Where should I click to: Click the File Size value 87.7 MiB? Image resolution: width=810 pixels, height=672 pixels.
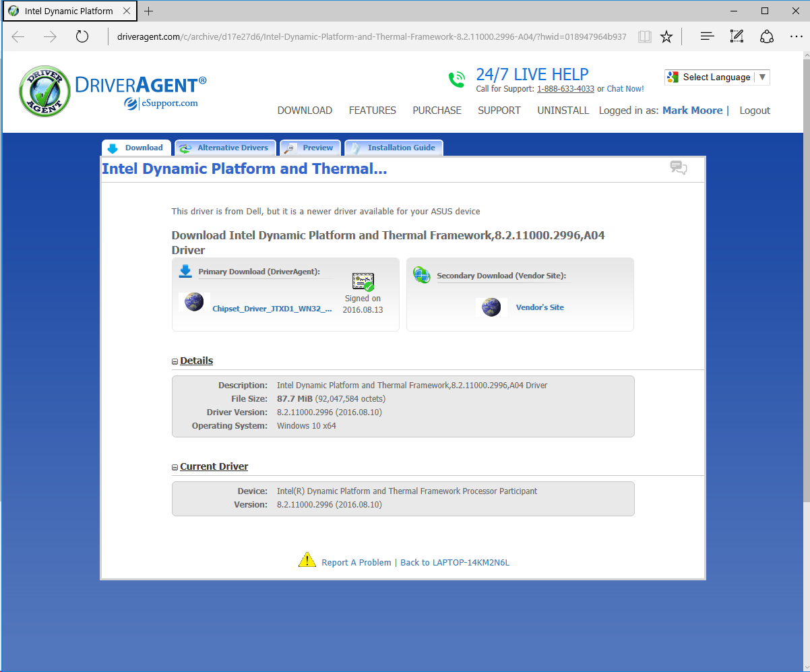(294, 399)
